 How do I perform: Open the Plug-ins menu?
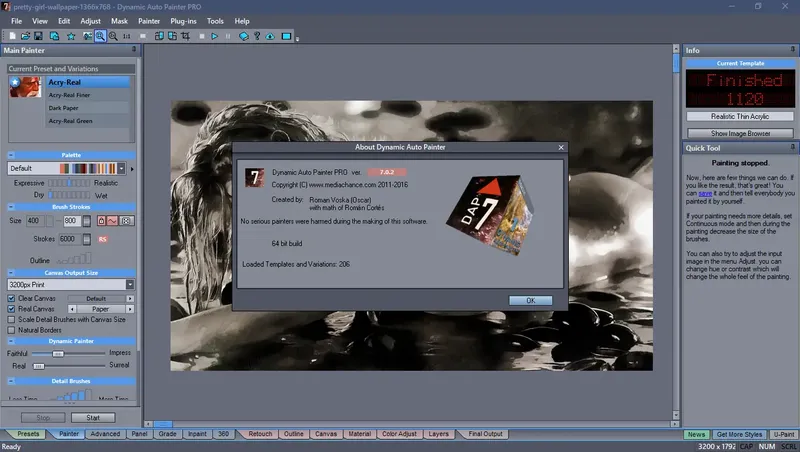(183, 21)
